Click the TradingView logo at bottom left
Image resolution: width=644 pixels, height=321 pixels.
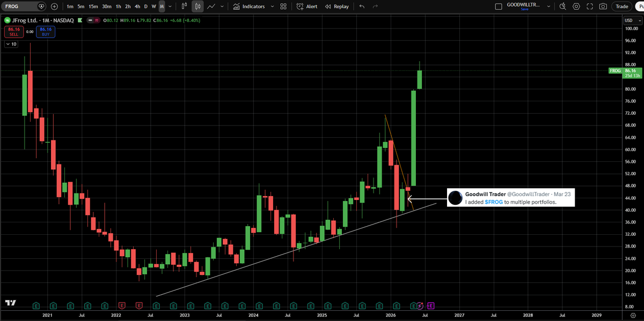10,303
